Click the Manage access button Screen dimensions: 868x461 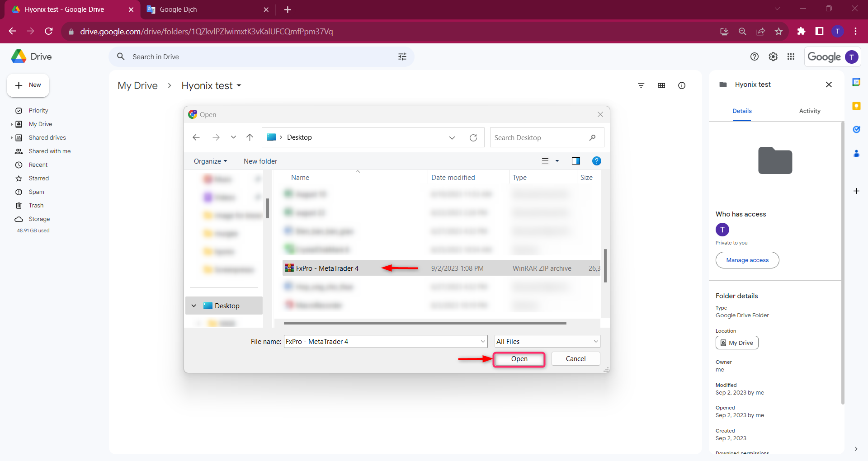coord(747,260)
